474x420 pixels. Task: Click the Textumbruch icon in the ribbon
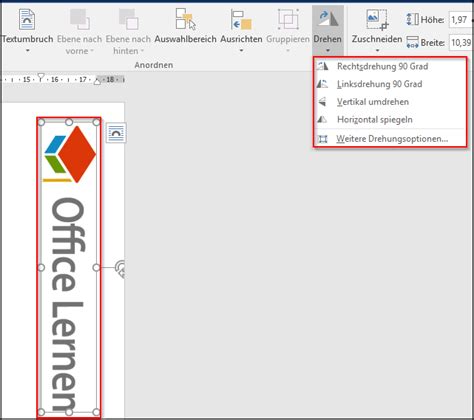(27, 20)
